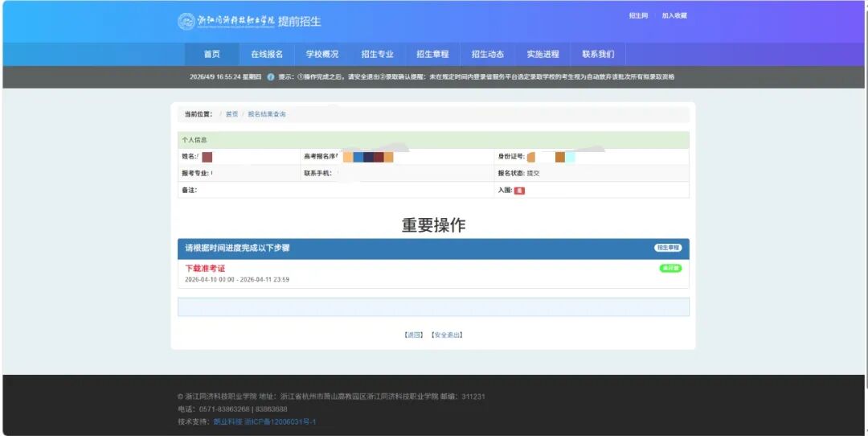Click the 【返回】 link
The width and height of the screenshot is (868, 436).
[413, 335]
